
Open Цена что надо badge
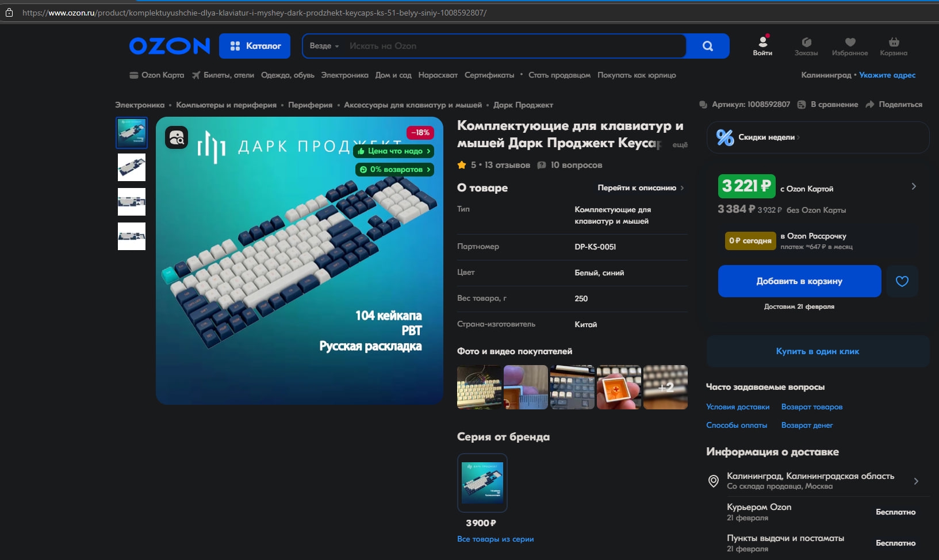[x=393, y=151]
